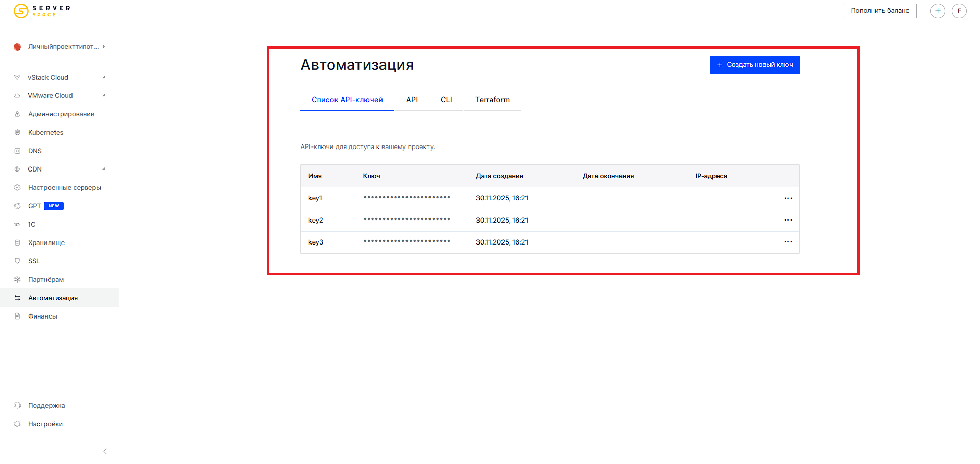The image size is (980, 464).
Task: Open SSL certificates section
Action: 34,261
